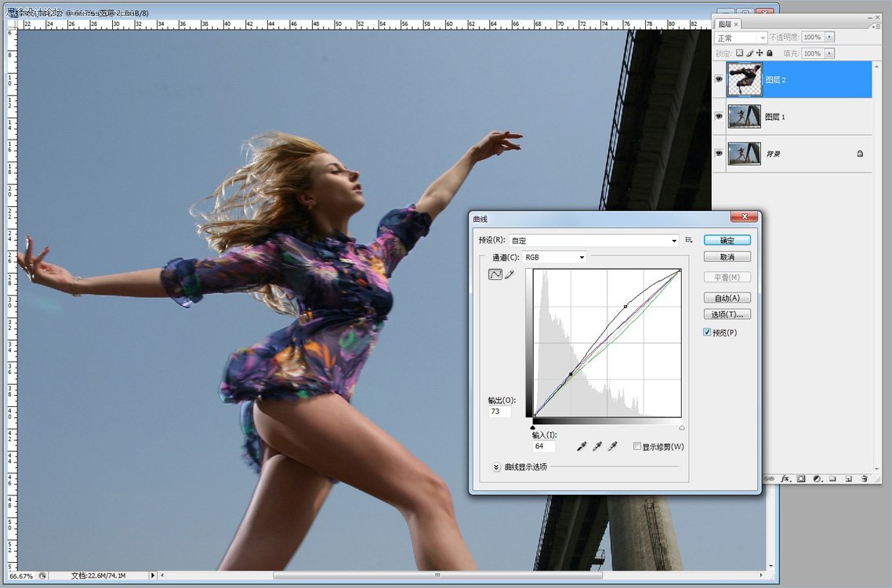Click the 填充 fill 100% field

point(813,53)
